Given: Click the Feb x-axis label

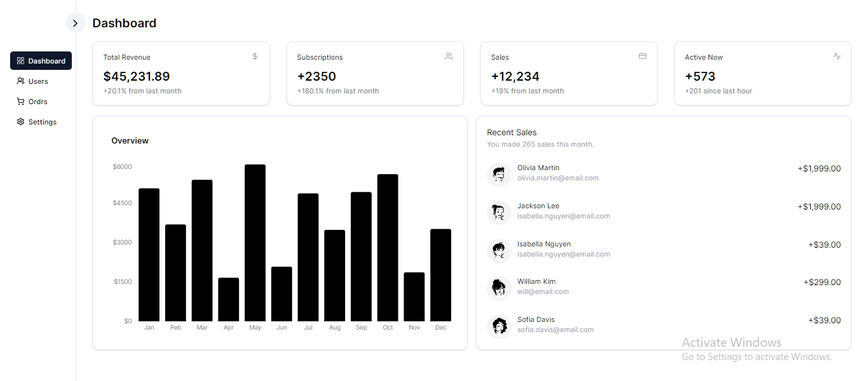Looking at the screenshot, I should 175,328.
